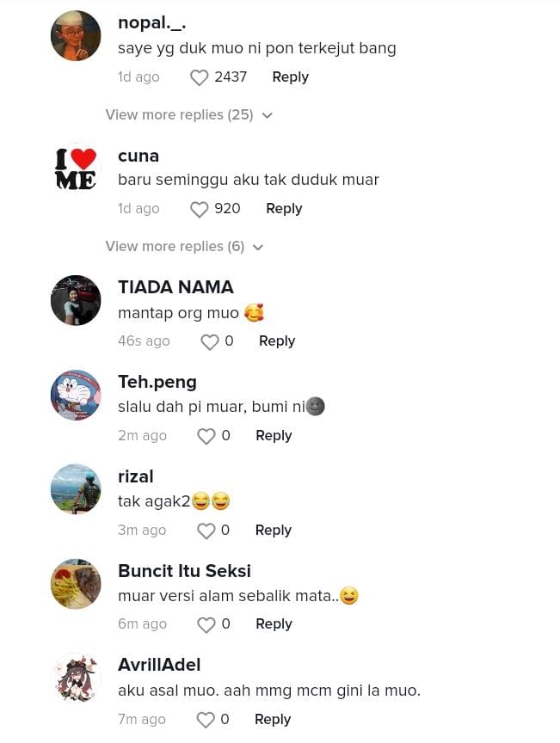Open TIADA NAMA's username profile link
Screen dimensions: 560x743
175,287
